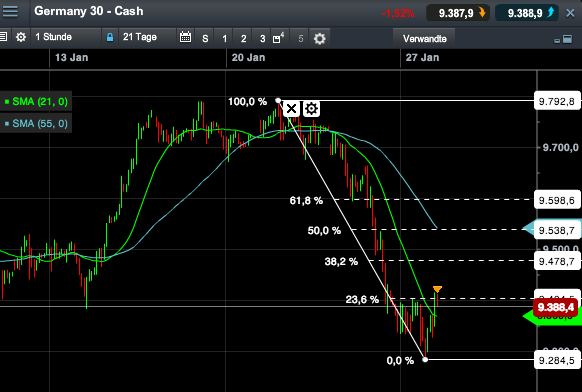Click orange down arrow beside 9.387,9

click(x=482, y=13)
